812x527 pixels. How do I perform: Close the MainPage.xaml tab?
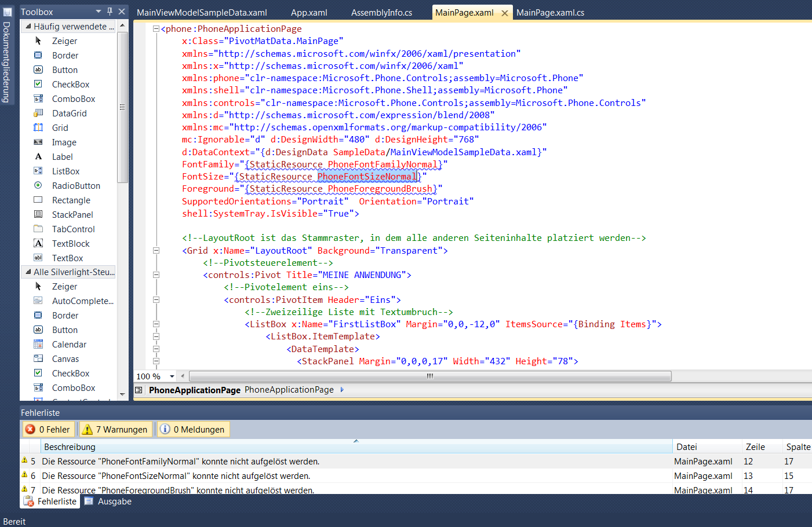pyautogui.click(x=505, y=13)
